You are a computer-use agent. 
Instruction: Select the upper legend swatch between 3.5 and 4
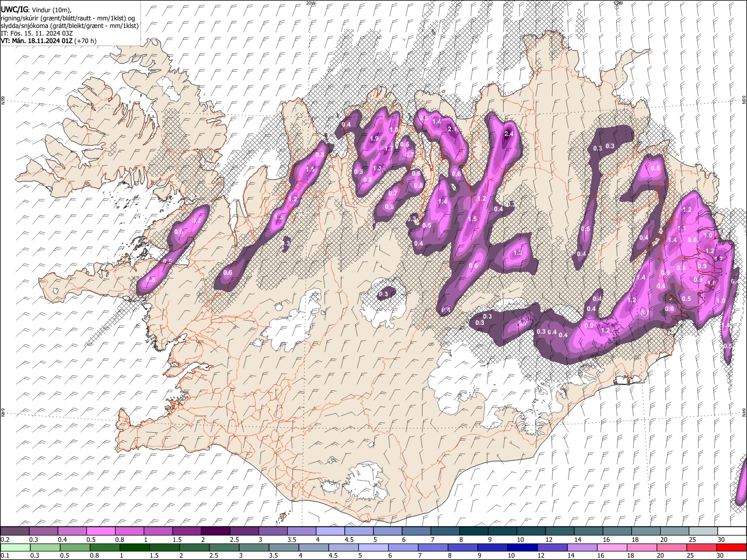tap(301, 531)
